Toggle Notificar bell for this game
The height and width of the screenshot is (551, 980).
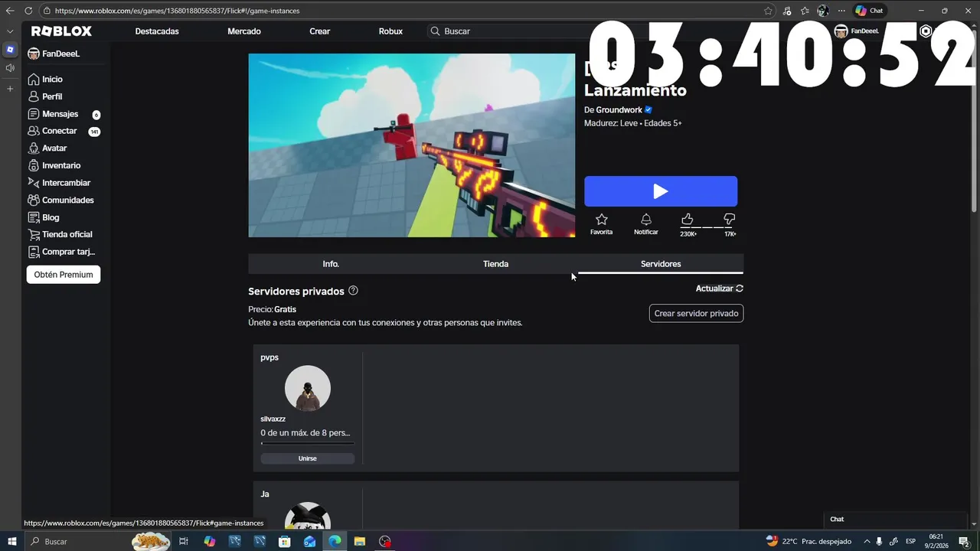click(646, 224)
